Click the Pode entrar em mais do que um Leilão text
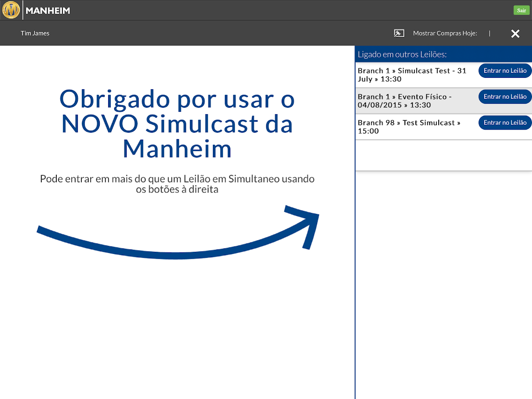 (177, 184)
